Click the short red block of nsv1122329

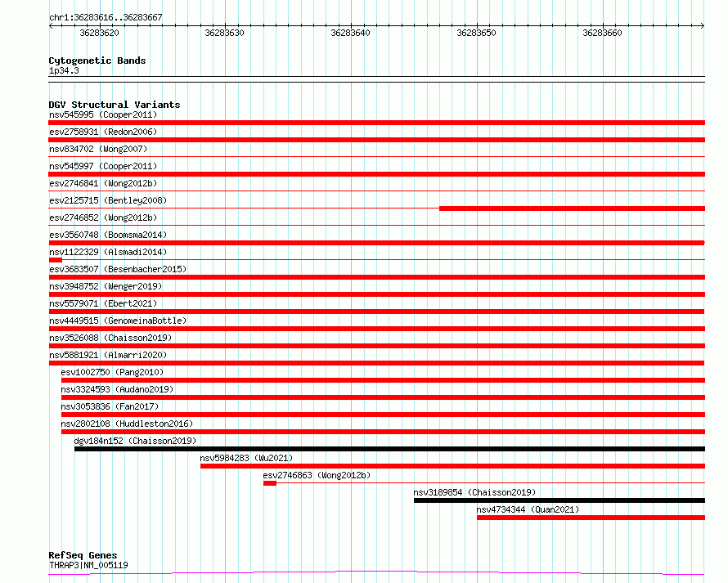[x=56, y=260]
